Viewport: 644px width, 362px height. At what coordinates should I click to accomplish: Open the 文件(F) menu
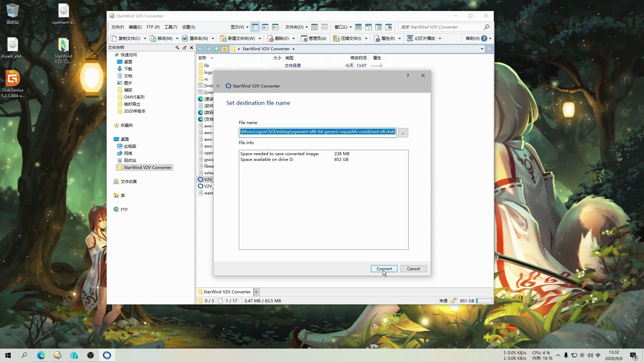[117, 27]
